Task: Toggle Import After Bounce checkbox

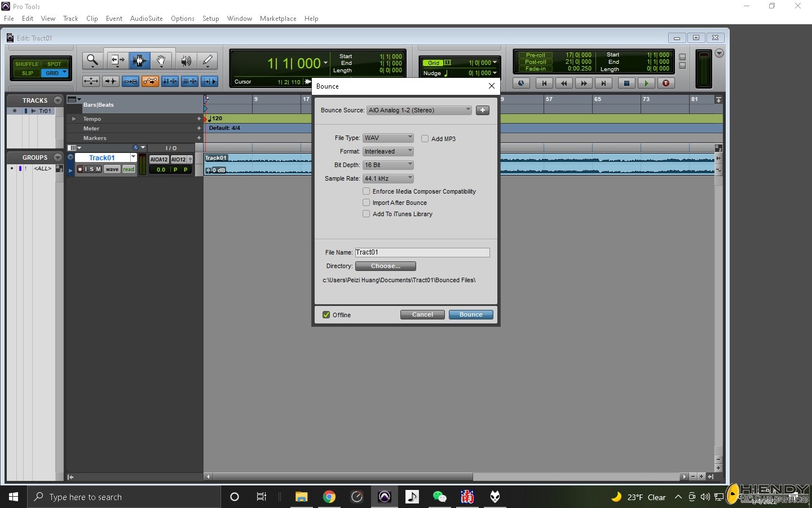Action: click(367, 202)
